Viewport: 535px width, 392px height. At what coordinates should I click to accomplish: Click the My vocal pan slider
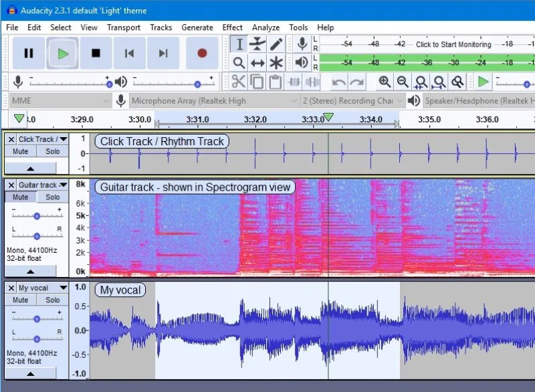click(x=37, y=338)
